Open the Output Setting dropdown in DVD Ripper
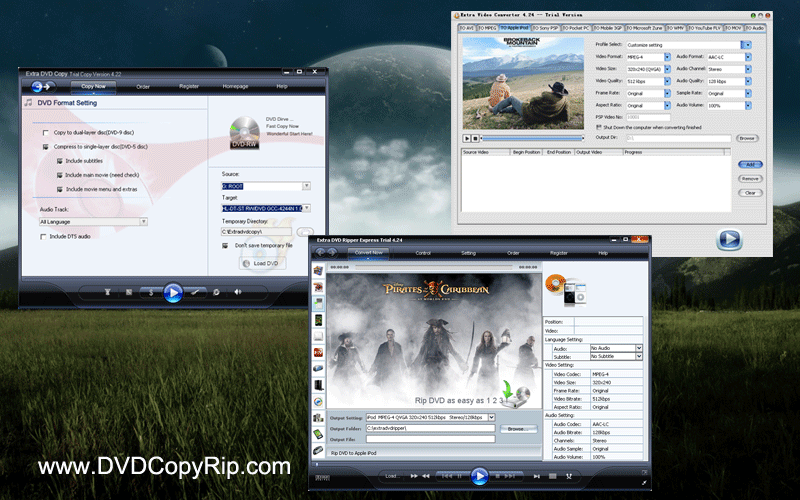The image size is (800, 500). tap(491, 417)
